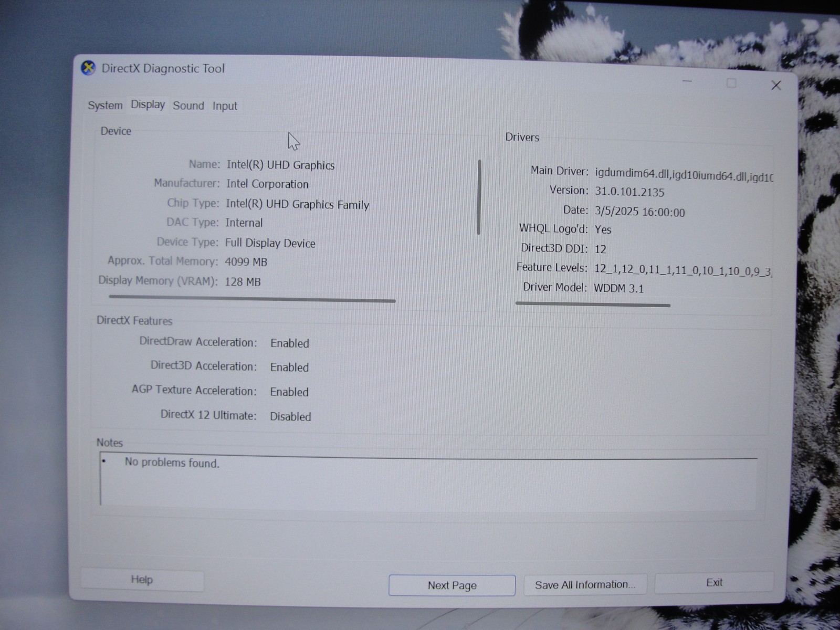Click the "Intel Corporation" manufacturer value
The image size is (840, 630).
tap(267, 184)
